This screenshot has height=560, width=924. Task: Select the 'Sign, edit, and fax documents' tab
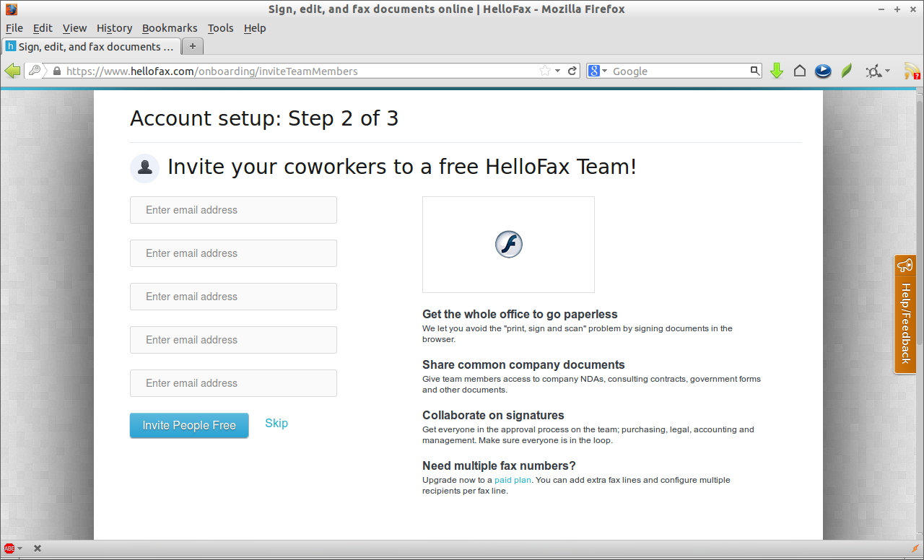coord(91,46)
